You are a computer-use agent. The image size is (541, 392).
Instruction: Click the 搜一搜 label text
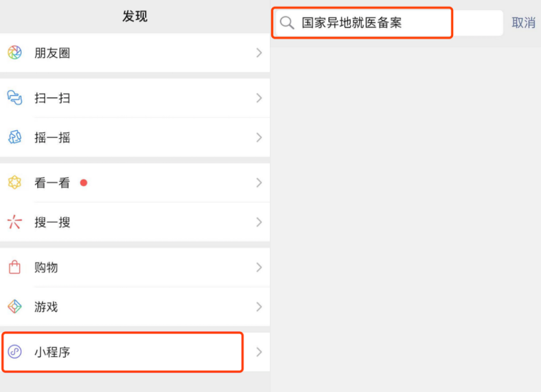(52, 222)
